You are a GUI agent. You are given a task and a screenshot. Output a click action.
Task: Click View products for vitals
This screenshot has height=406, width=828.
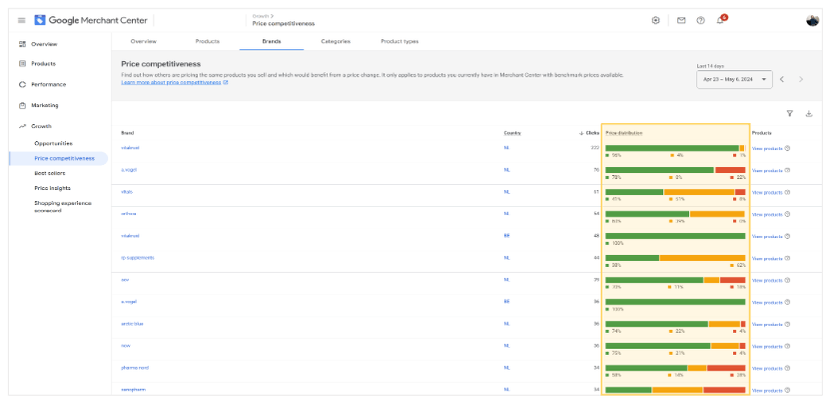click(x=767, y=193)
